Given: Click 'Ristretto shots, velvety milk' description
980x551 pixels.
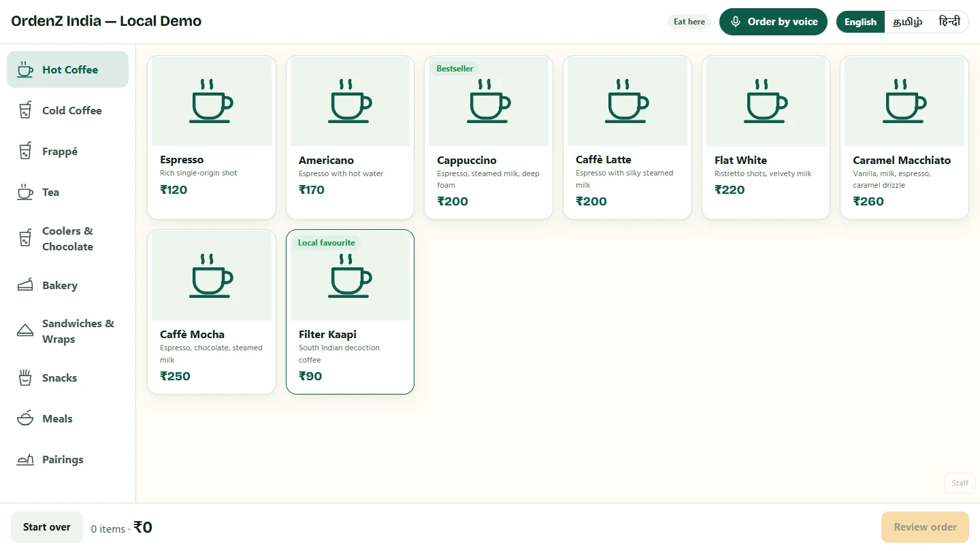Looking at the screenshot, I should 763,173.
